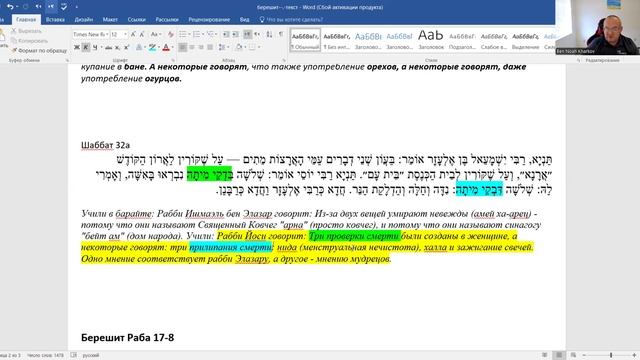Image resolution: width=640 pixels, height=360 pixels.
Task: Apply text effects and typography icon
Action: tap(139, 47)
